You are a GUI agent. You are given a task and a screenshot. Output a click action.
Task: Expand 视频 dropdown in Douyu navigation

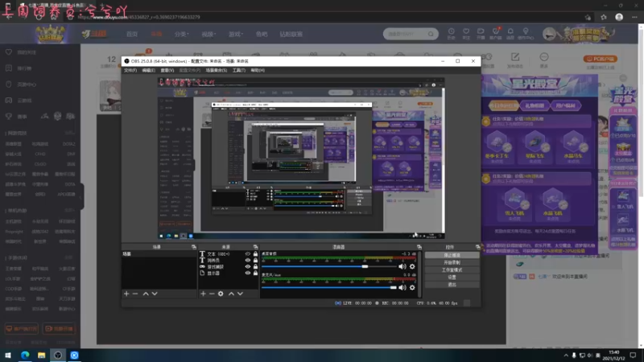tap(208, 34)
